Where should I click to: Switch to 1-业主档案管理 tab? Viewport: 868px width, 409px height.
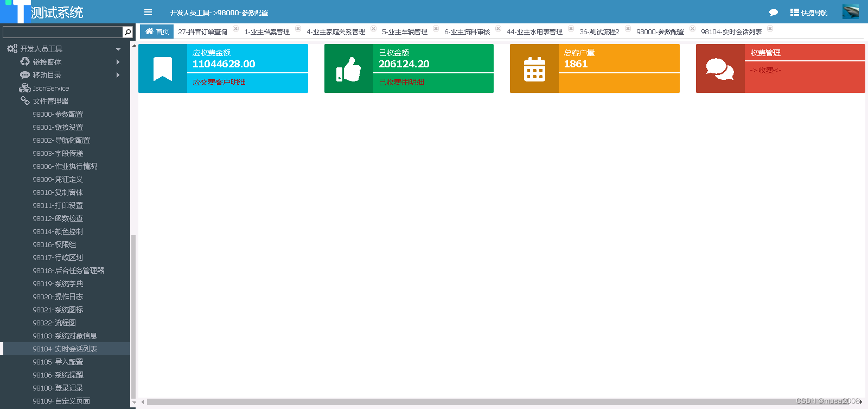tap(267, 32)
